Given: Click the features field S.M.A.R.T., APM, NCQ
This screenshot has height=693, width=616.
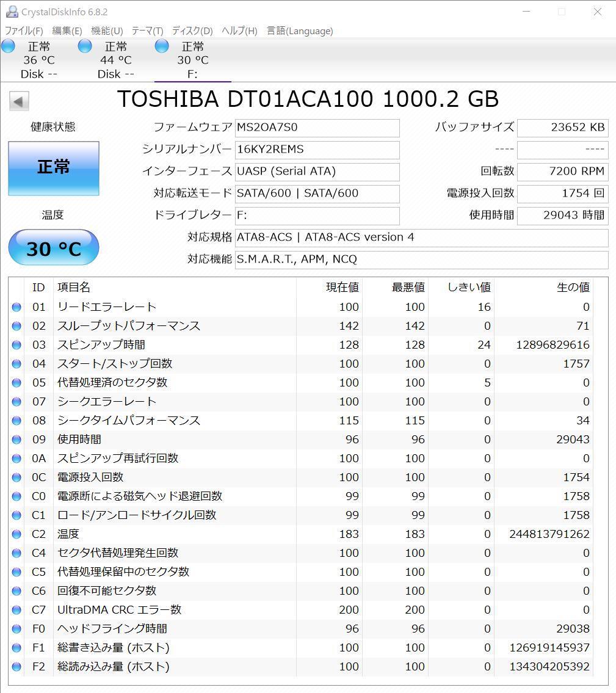Looking at the screenshot, I should tap(422, 259).
